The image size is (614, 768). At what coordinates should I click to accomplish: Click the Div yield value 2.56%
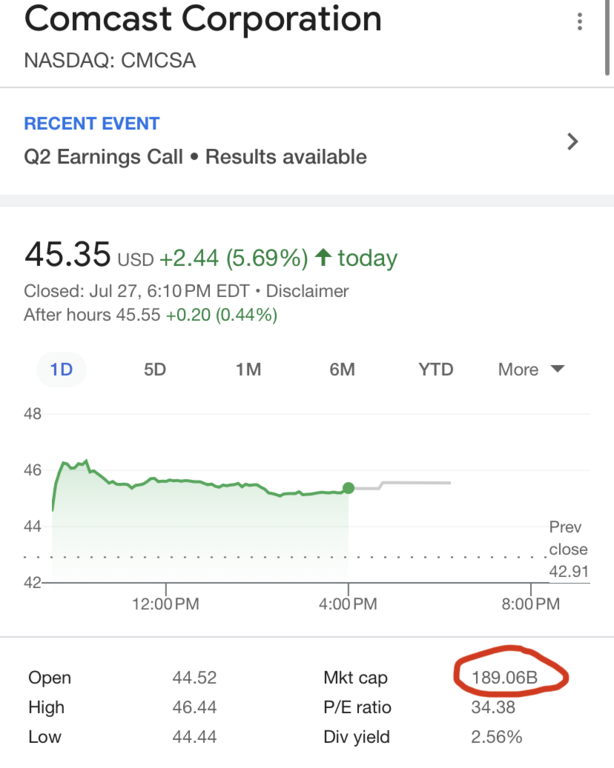[x=496, y=737]
